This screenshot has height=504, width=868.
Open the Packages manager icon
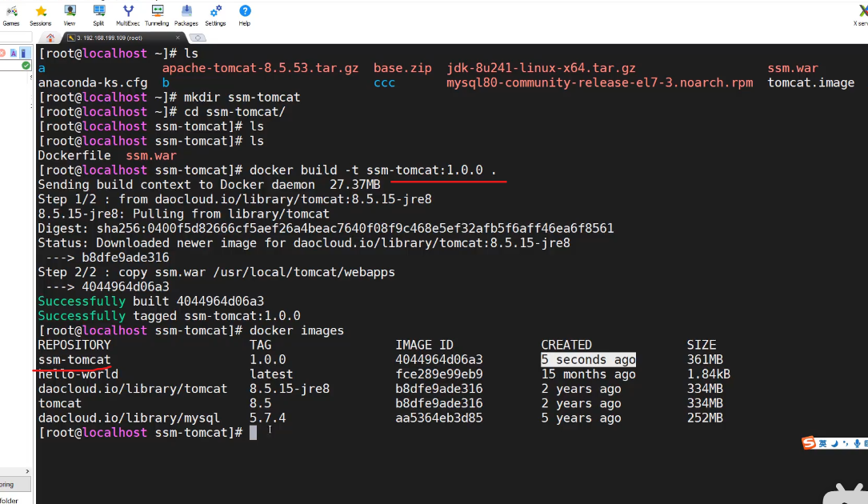click(186, 13)
